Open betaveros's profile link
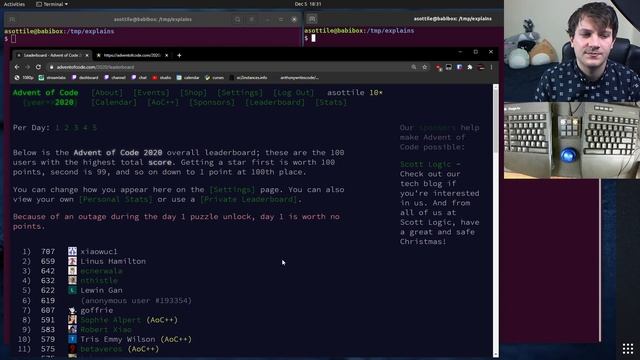 [x=101, y=349]
